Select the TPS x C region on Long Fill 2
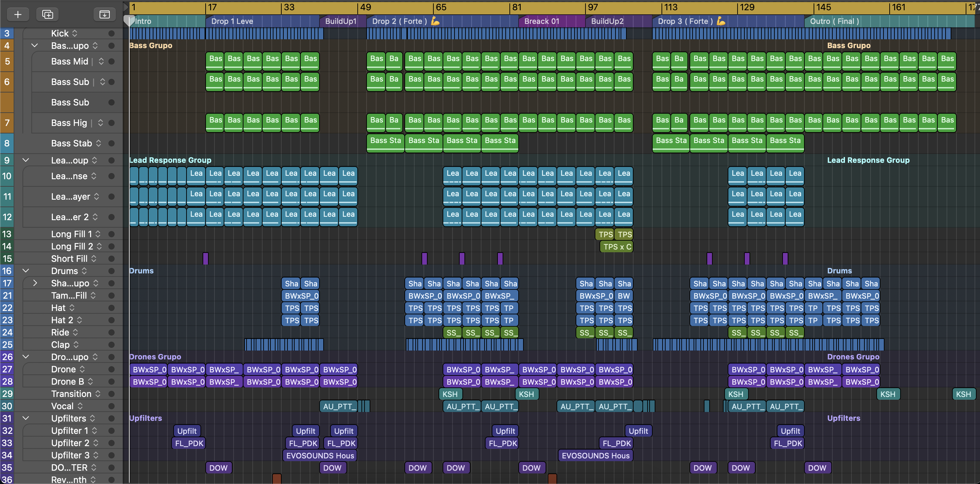Viewport: 980px width, 484px height. (617, 247)
